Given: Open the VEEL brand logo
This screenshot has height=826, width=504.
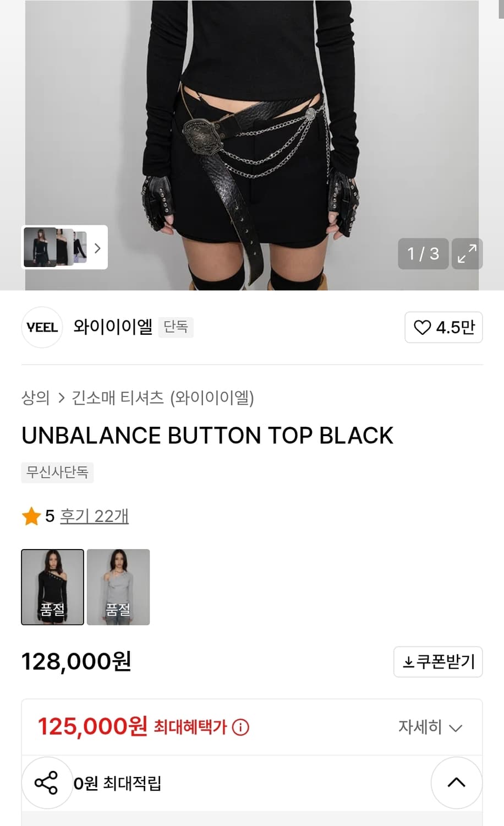Looking at the screenshot, I should (42, 327).
